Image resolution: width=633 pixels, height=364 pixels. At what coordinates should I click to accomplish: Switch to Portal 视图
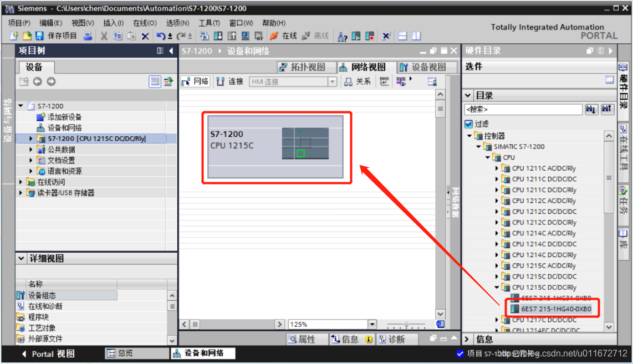click(48, 354)
